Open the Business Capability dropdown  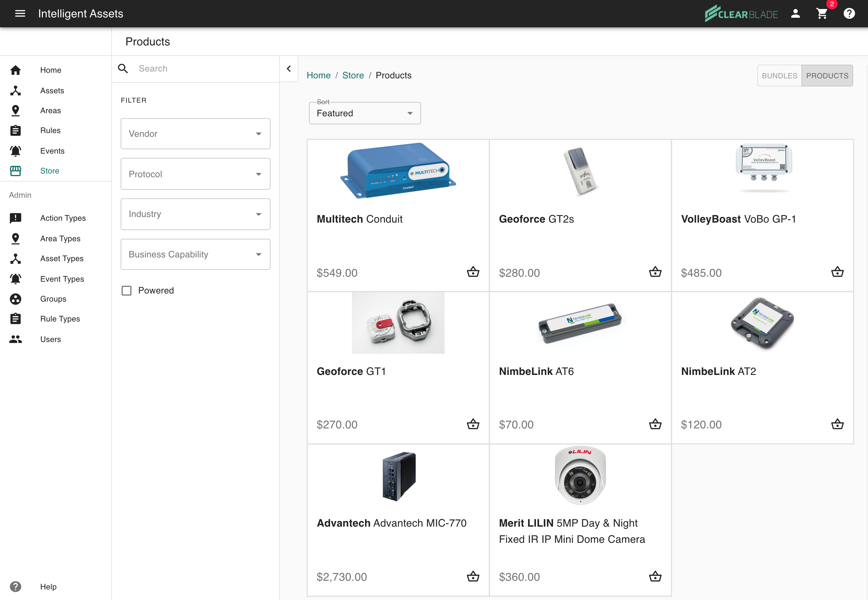pos(195,255)
